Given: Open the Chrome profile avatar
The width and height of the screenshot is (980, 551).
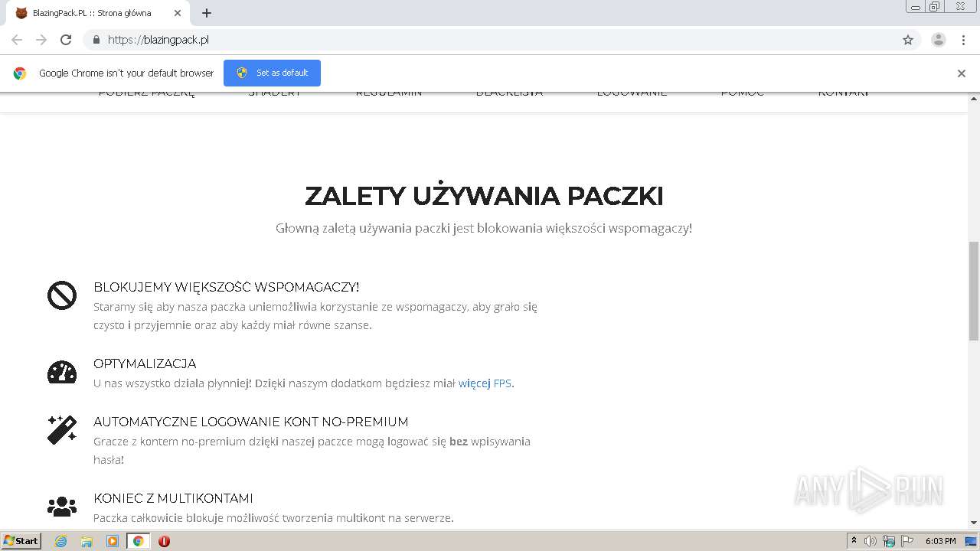Looking at the screenshot, I should point(939,40).
